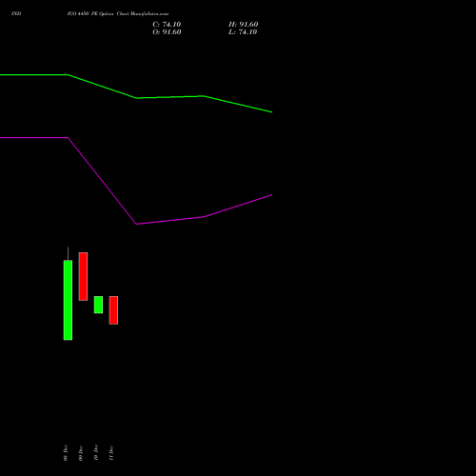Screen dimensions: 476x476
Task: Click the "4450 PE Option Chart" title text
Action: click(x=103, y=13)
